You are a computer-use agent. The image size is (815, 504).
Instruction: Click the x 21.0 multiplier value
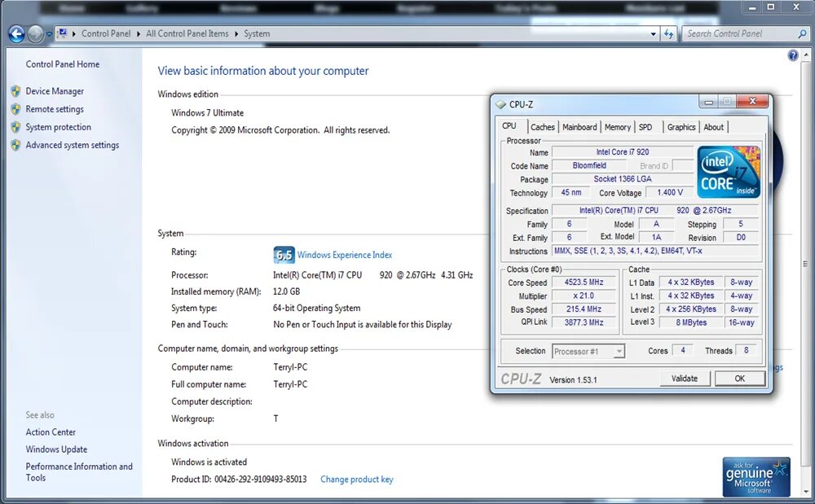(584, 296)
